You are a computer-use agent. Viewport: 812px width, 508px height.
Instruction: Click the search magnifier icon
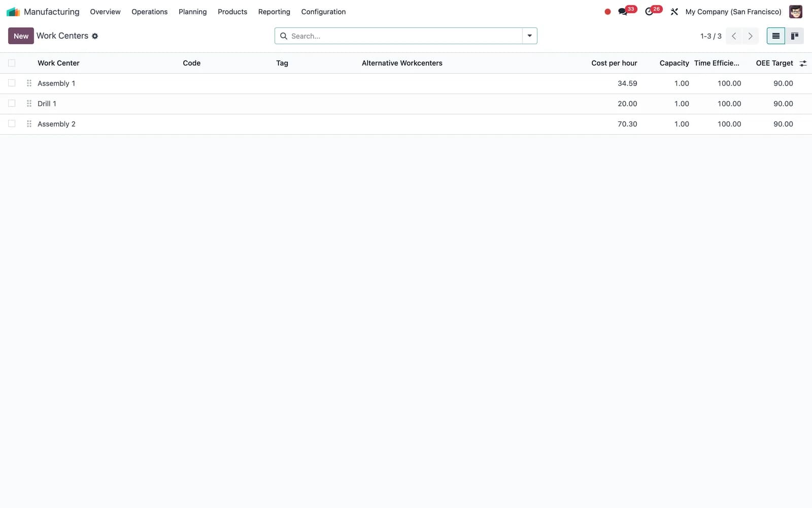284,36
